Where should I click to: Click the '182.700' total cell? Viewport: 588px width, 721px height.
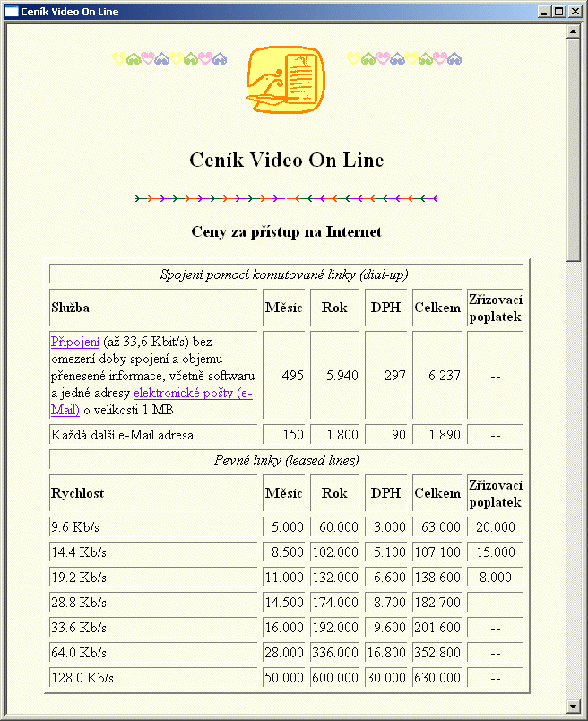click(x=437, y=603)
